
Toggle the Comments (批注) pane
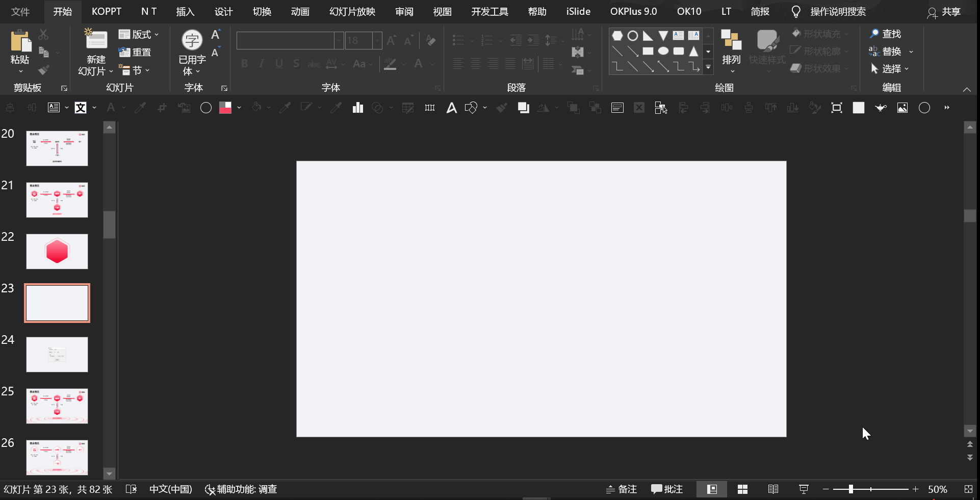click(667, 489)
